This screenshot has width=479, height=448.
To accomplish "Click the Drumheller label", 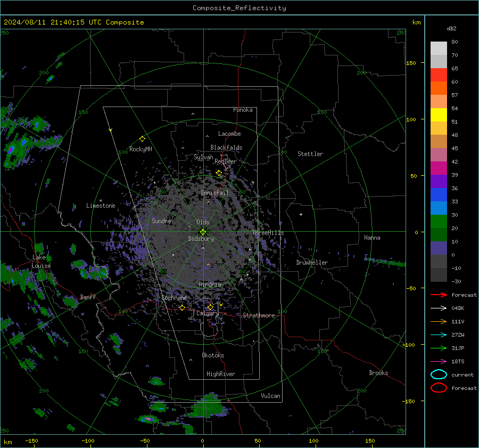I will (312, 263).
